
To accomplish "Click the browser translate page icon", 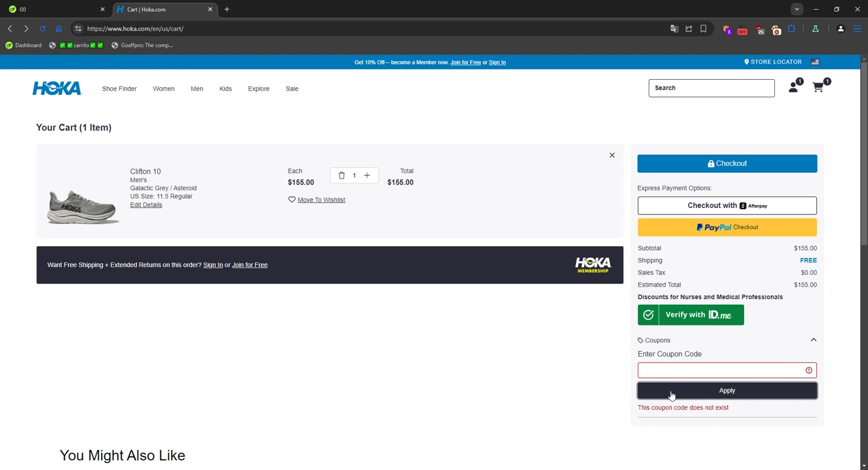I will coord(674,29).
